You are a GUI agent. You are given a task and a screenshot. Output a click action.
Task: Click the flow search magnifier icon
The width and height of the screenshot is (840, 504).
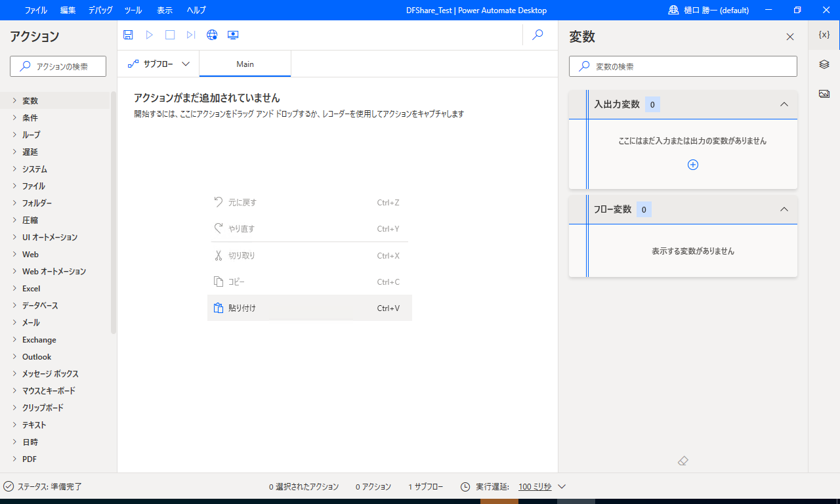click(537, 35)
